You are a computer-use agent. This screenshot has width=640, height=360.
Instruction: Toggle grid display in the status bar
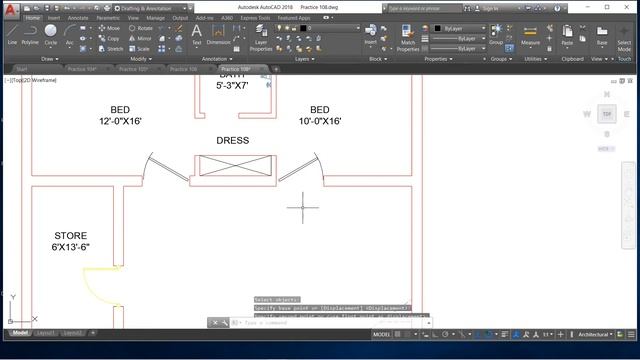pyautogui.click(x=398, y=335)
